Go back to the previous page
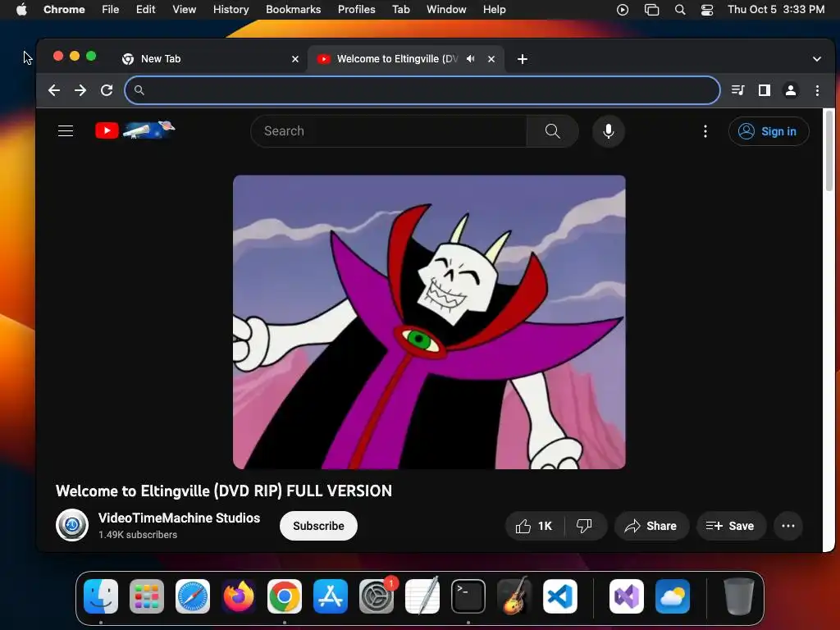Viewport: 840px width, 630px height. 54,90
